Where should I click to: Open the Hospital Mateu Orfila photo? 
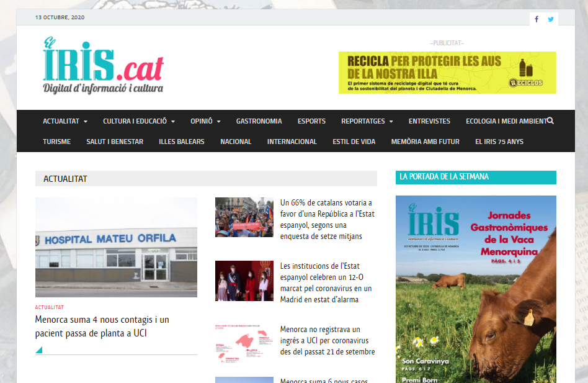pyautogui.click(x=116, y=247)
